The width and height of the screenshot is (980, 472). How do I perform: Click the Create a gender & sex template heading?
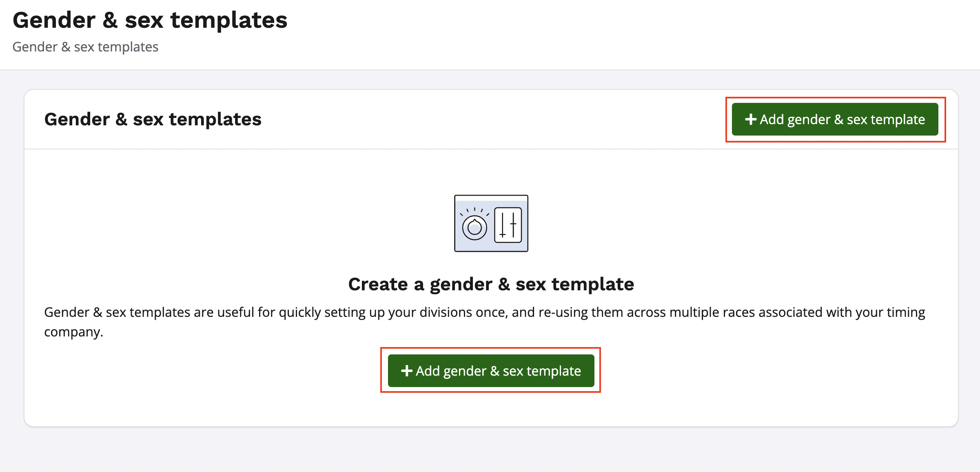tap(491, 284)
